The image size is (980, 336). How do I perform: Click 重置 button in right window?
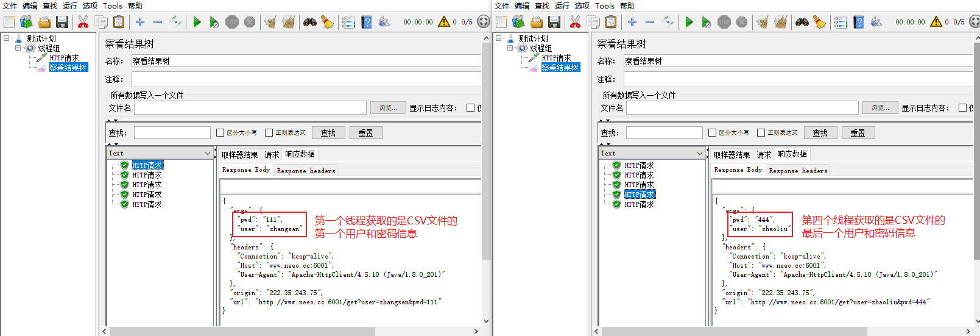858,133
